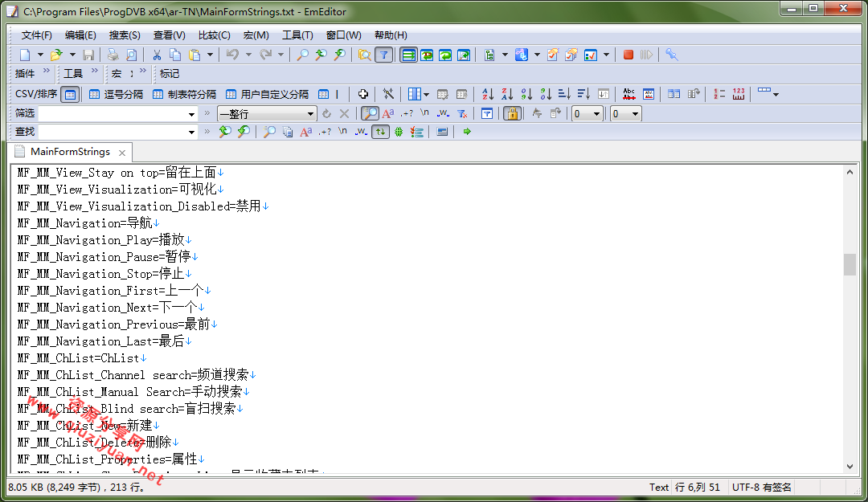Screen dimensions: 868x502
Task: Click the blue pushpin icon in toolbar
Action: coord(671,55)
